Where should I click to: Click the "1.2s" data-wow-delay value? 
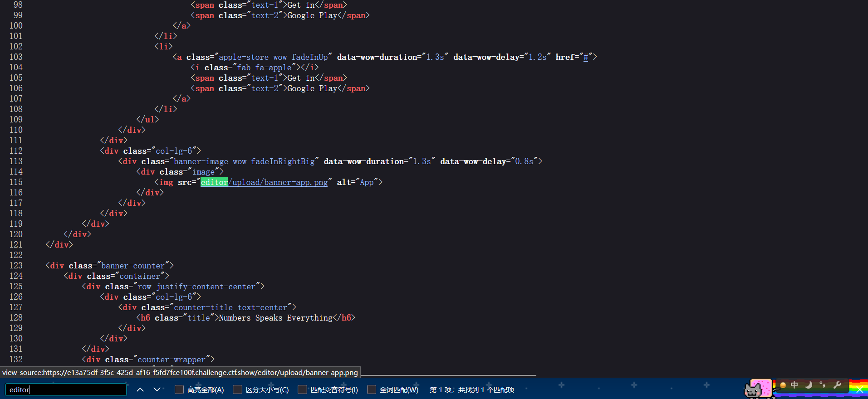click(x=538, y=57)
